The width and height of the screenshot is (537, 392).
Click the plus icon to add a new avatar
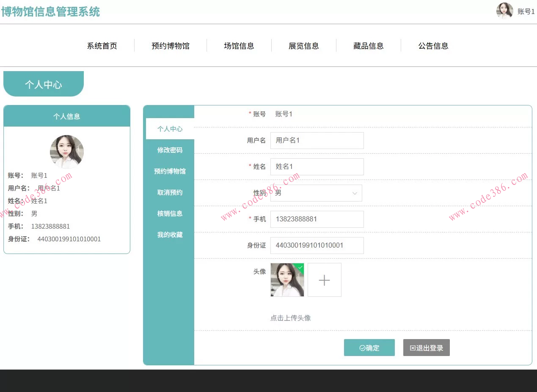coord(324,280)
